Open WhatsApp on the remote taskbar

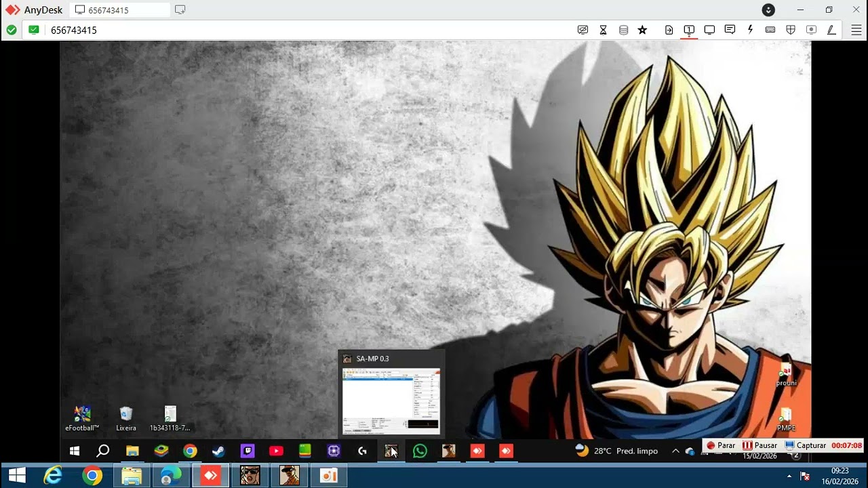point(420,451)
